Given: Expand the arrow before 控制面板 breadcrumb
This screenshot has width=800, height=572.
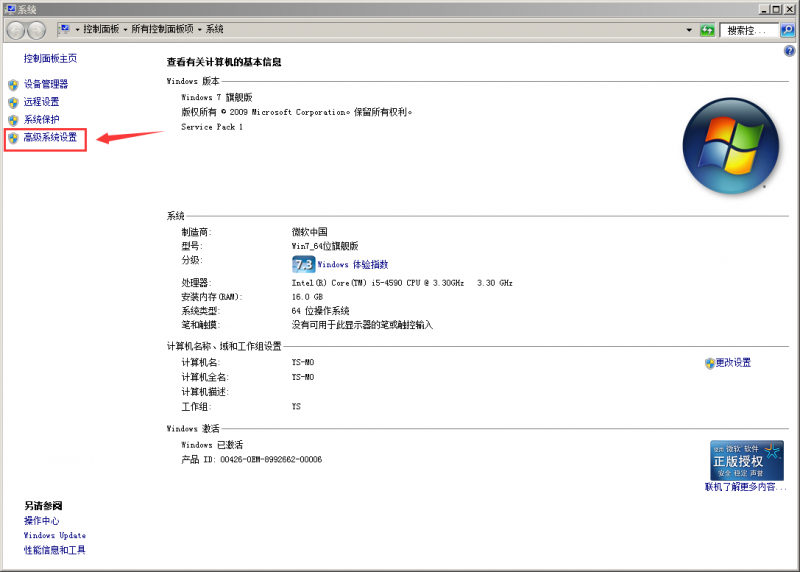Looking at the screenshot, I should pos(78,30).
